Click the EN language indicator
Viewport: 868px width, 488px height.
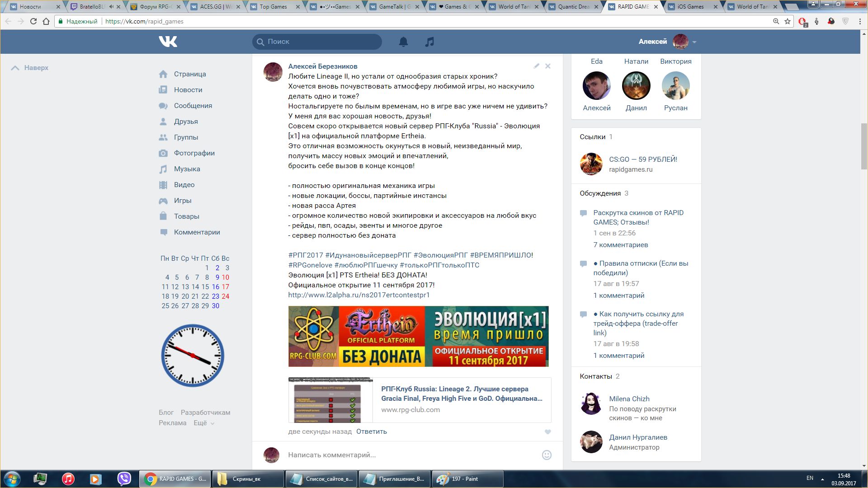coord(810,478)
